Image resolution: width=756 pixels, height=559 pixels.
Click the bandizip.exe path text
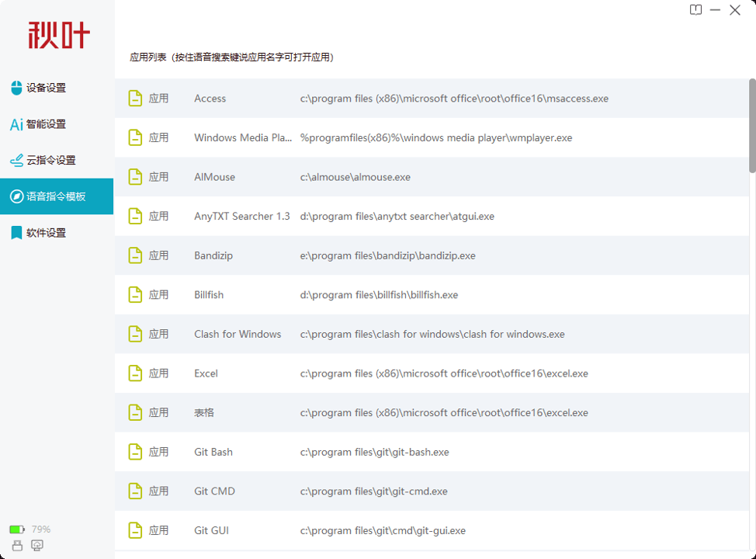point(387,255)
